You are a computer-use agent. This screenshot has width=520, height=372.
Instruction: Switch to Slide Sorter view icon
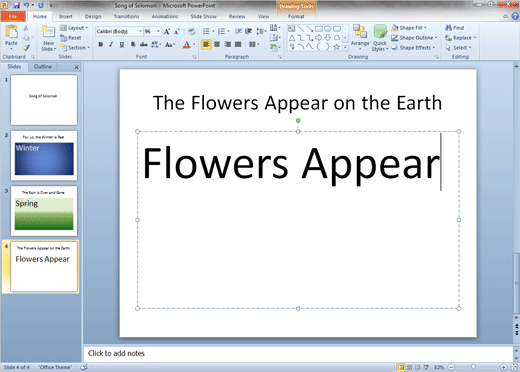click(x=410, y=367)
